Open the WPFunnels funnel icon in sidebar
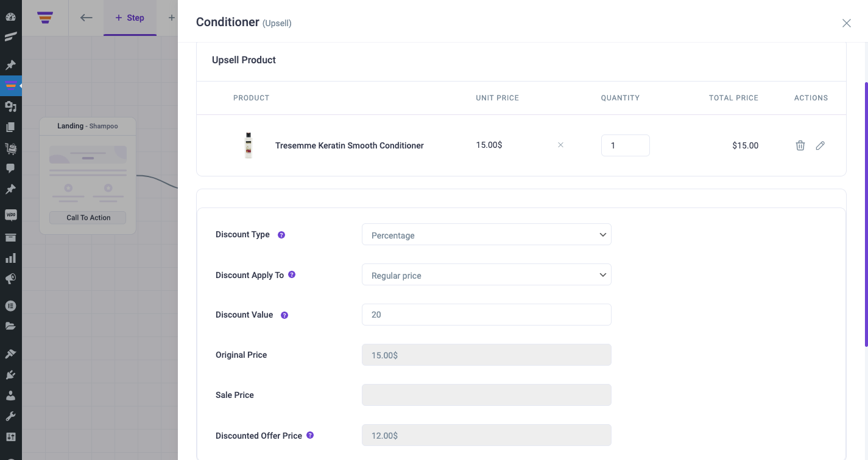 [x=10, y=86]
